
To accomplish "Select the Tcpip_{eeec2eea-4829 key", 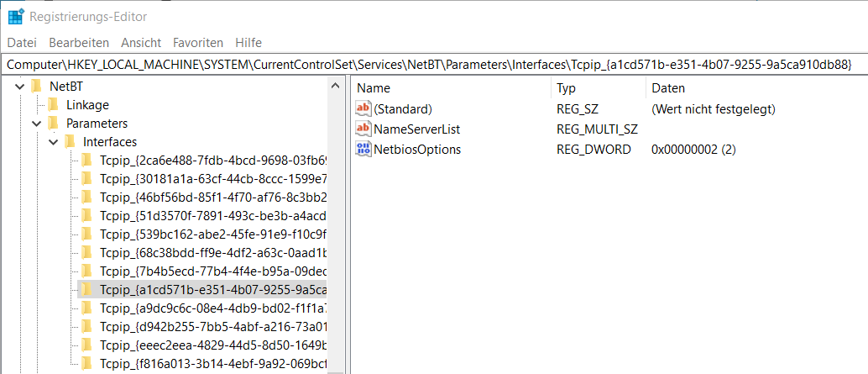I will [214, 345].
